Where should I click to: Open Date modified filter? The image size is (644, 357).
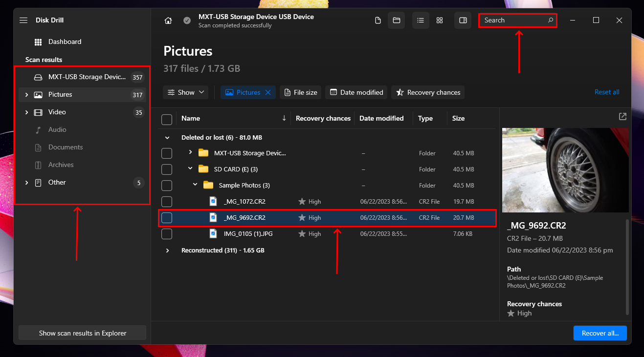(x=356, y=92)
